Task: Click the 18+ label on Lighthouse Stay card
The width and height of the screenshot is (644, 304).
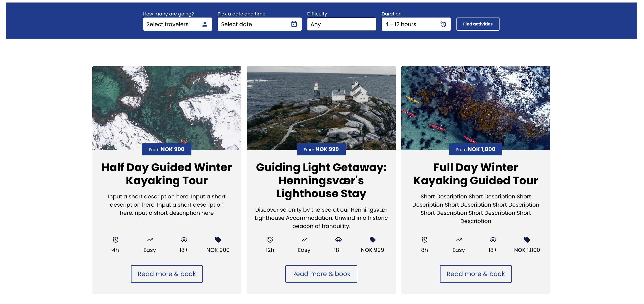Action: click(x=338, y=250)
